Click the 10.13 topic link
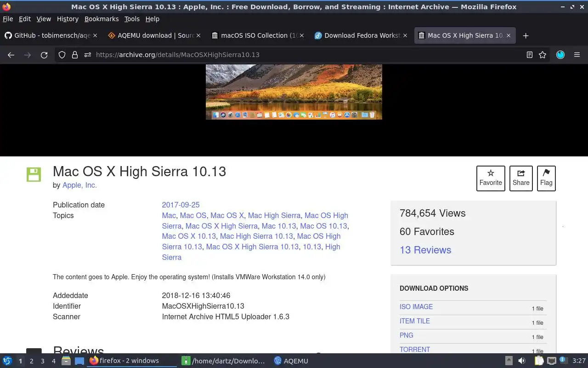Screen dimensions: 588x368 tap(311, 247)
